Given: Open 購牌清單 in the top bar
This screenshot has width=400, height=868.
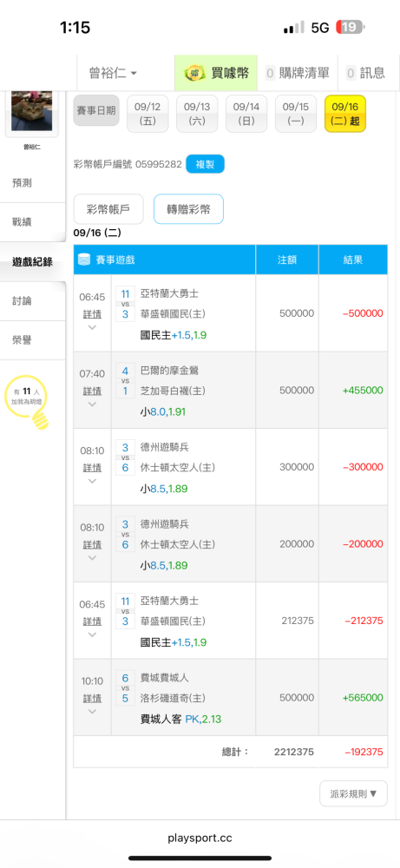Looking at the screenshot, I should pyautogui.click(x=297, y=73).
